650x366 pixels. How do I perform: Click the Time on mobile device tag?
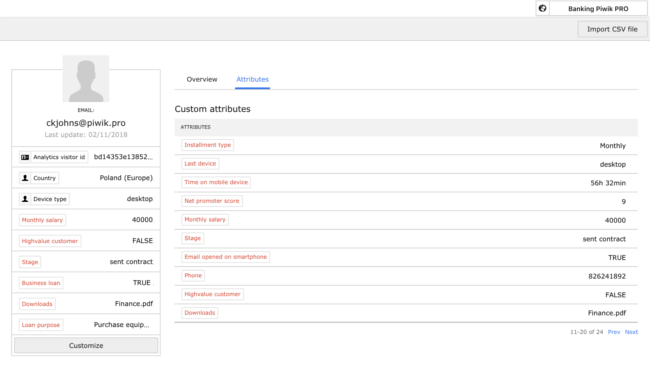click(x=216, y=182)
